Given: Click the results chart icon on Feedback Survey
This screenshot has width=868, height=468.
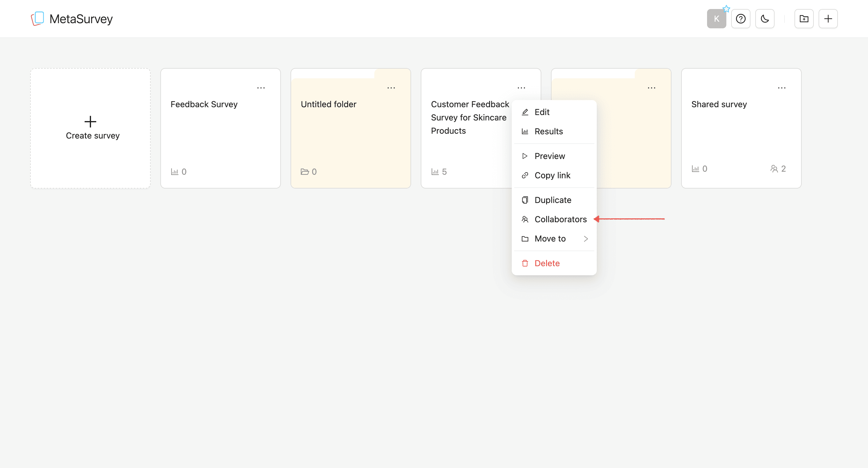Looking at the screenshot, I should pyautogui.click(x=175, y=171).
